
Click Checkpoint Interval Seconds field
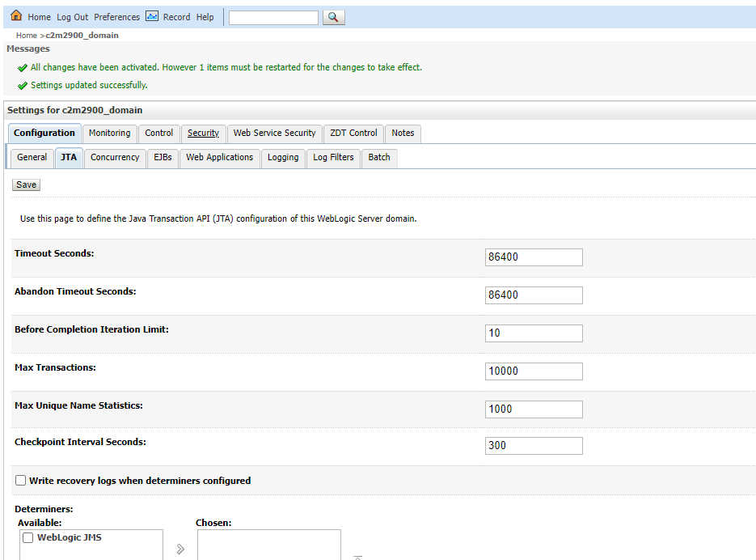[534, 446]
